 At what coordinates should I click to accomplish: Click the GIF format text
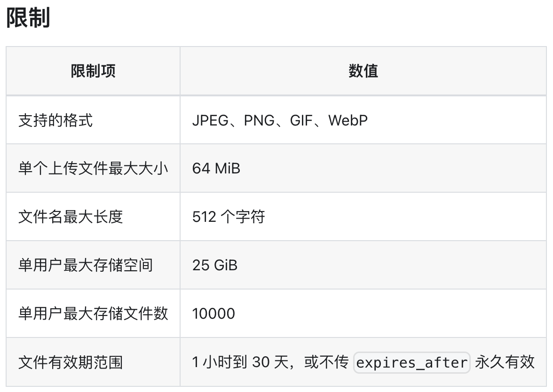301,120
